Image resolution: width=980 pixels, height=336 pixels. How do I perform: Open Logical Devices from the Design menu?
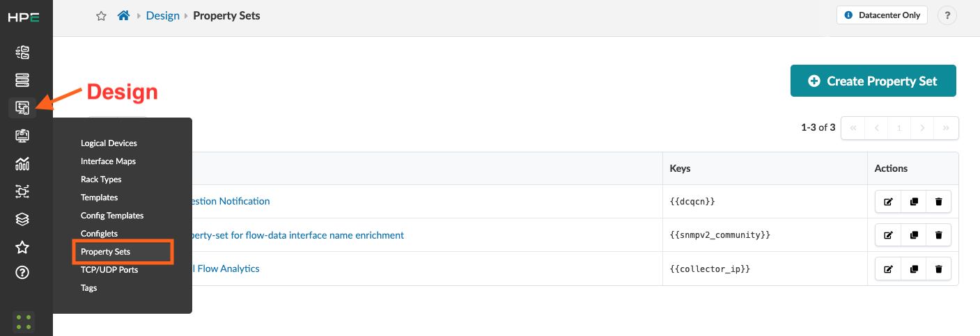pyautogui.click(x=109, y=143)
